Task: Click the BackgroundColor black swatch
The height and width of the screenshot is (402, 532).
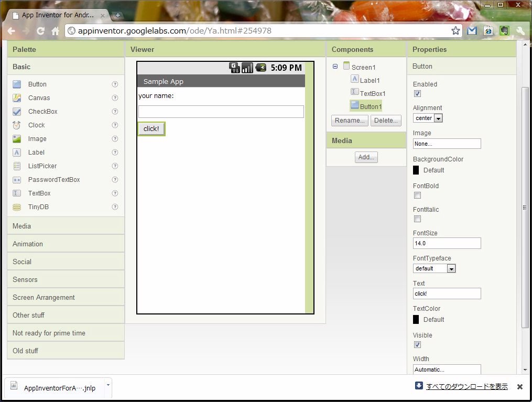Action: coord(416,170)
